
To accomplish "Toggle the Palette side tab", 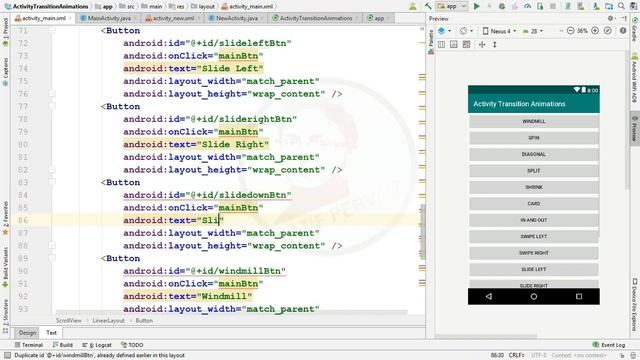I will point(431,42).
